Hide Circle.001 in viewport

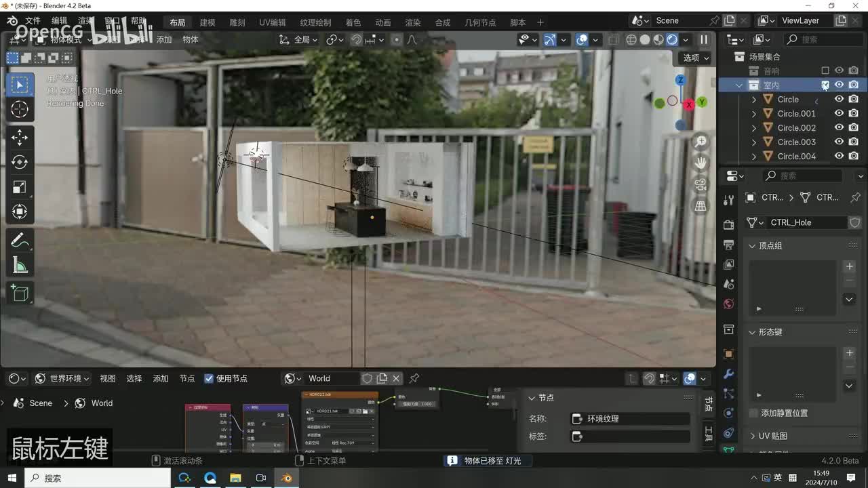tap(840, 113)
